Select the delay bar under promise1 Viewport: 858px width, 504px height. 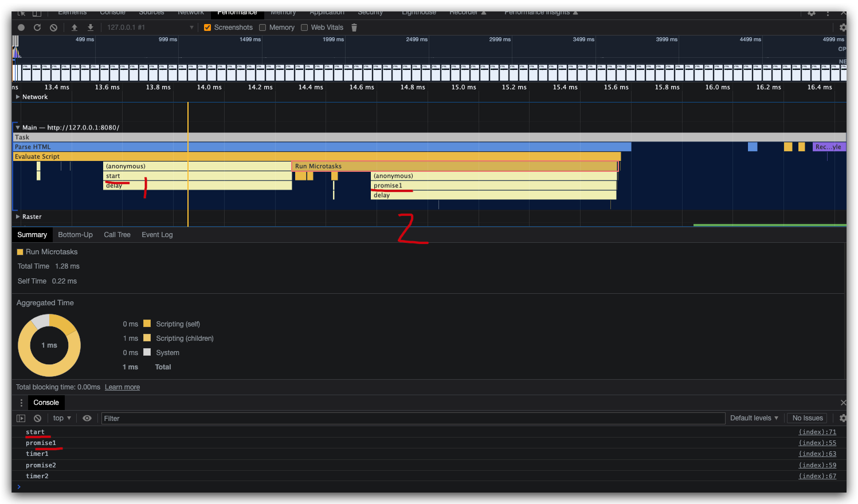pyautogui.click(x=493, y=195)
